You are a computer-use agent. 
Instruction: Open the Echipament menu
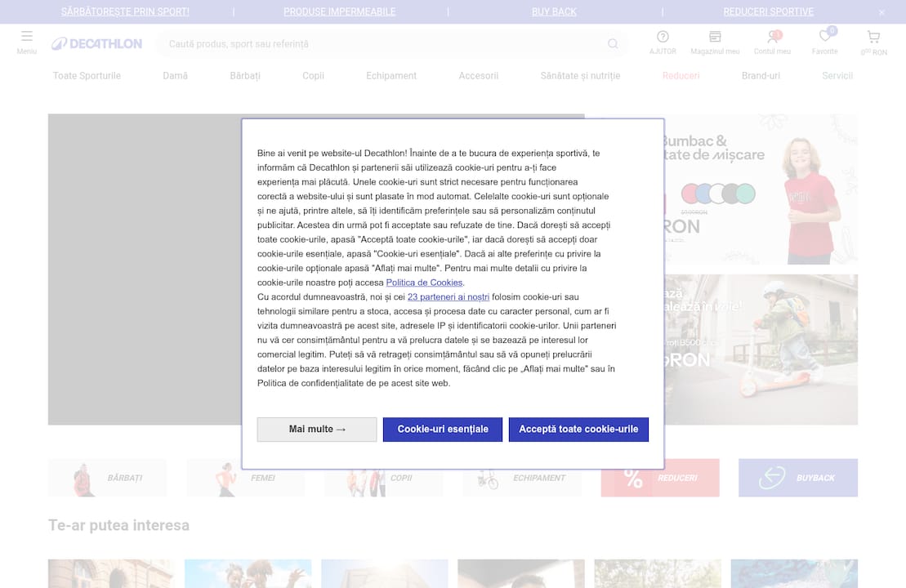click(391, 76)
